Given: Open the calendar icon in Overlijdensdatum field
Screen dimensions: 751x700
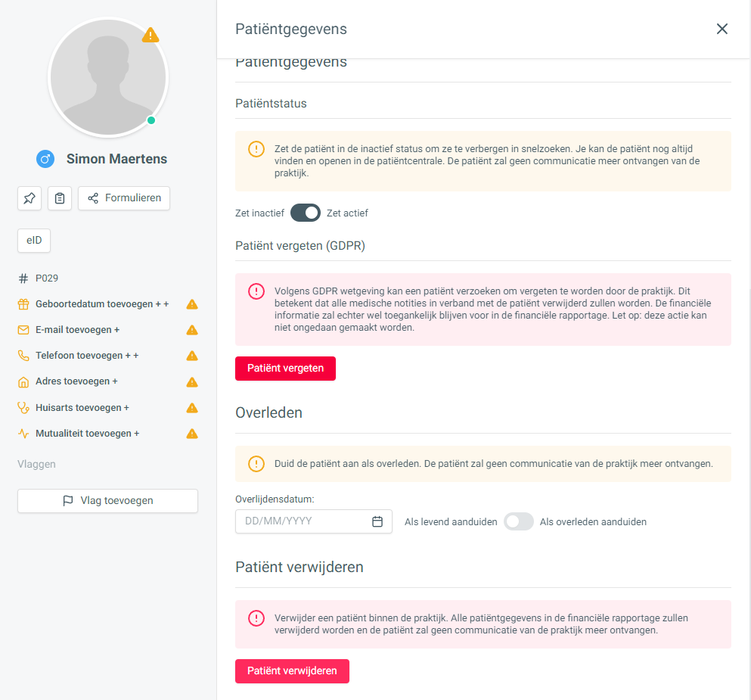Looking at the screenshot, I should (x=377, y=521).
